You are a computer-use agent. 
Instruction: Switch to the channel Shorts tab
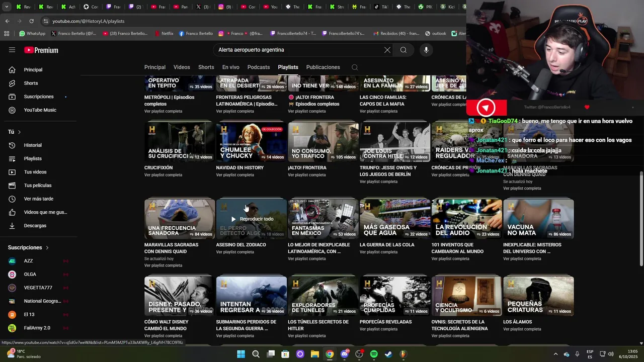click(206, 67)
